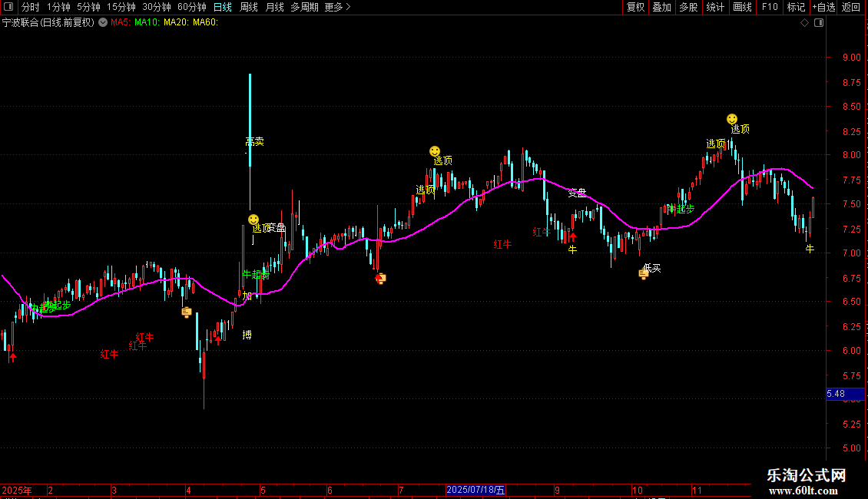Click the month 10 label on the date axis
Viewport: 868px width, 499px height.
coord(637,491)
